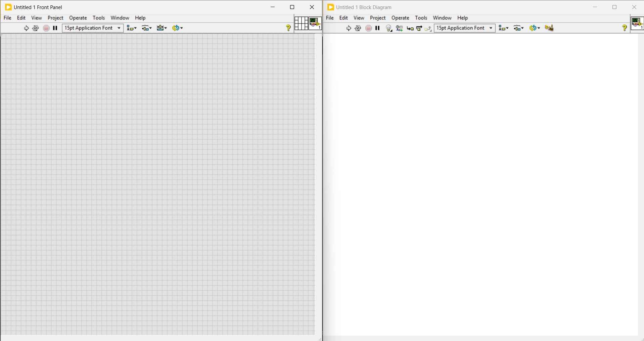Screen dimensions: 644x341
Task: Open View menu in Front Panel window
Action: (37, 18)
